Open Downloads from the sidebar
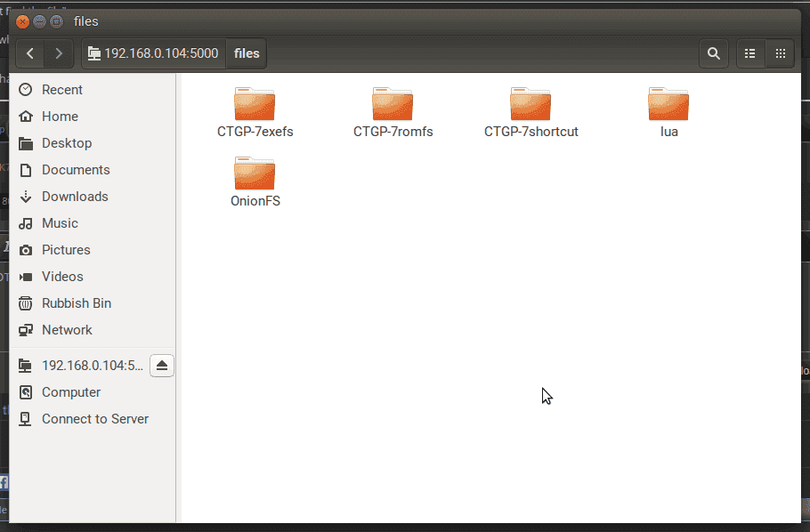810x532 pixels. click(x=93, y=197)
